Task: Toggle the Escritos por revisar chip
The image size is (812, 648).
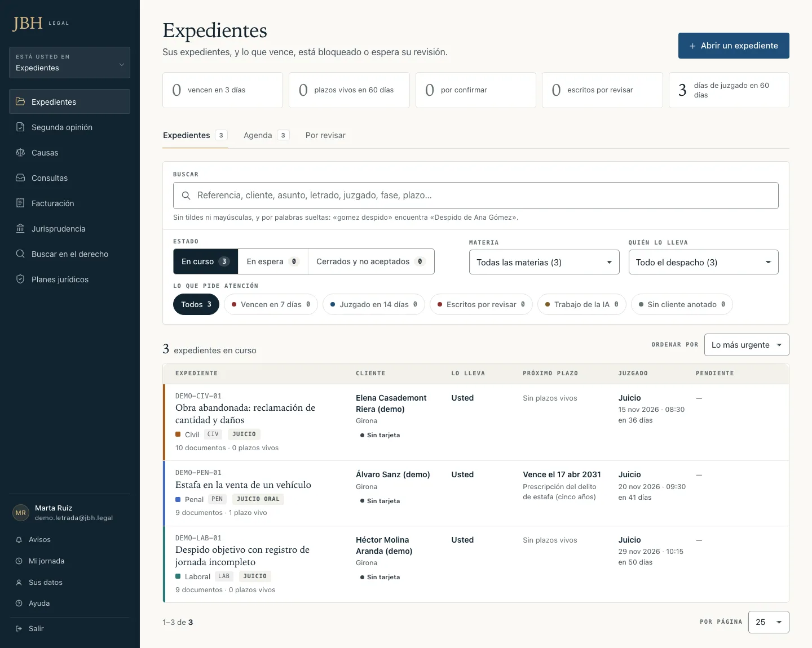Action: (x=481, y=304)
